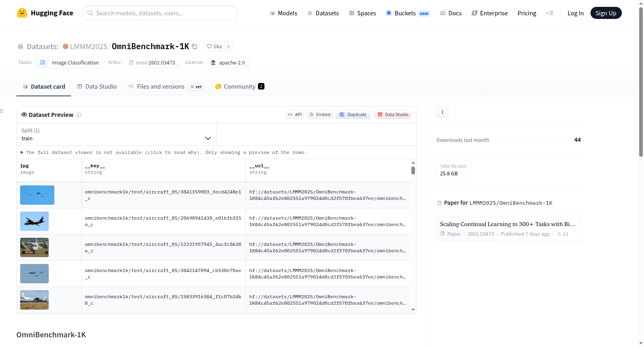Open Enterprise from the top navigation

(x=490, y=13)
